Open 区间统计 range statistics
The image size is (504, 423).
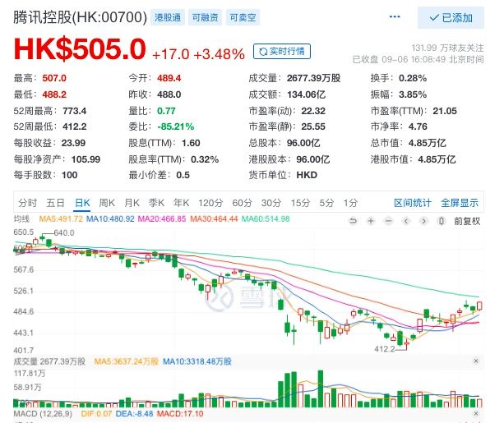[413, 203]
